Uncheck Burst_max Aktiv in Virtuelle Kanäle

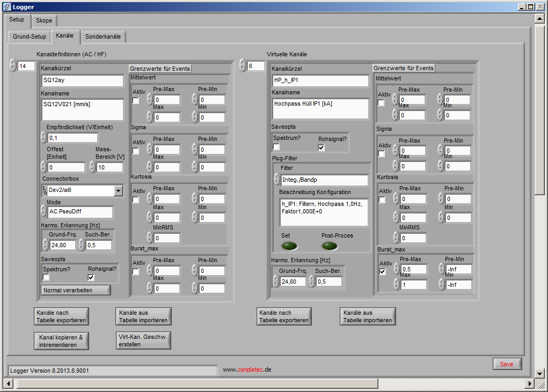click(382, 271)
